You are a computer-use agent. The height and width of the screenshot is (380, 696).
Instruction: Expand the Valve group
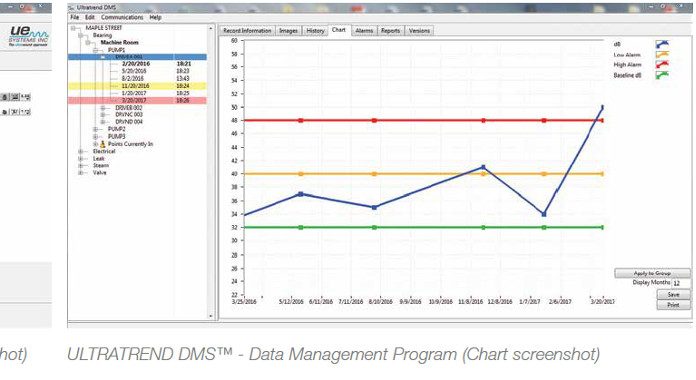pos(81,173)
